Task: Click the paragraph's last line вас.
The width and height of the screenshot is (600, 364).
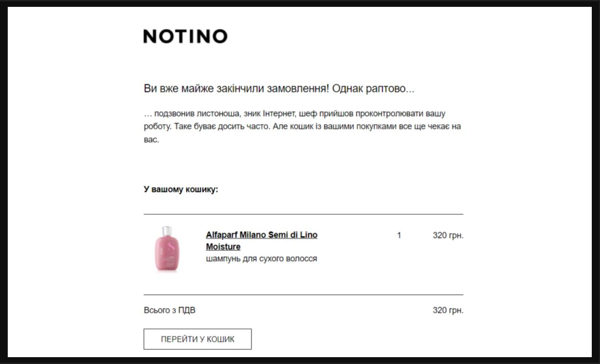Action: (x=151, y=139)
